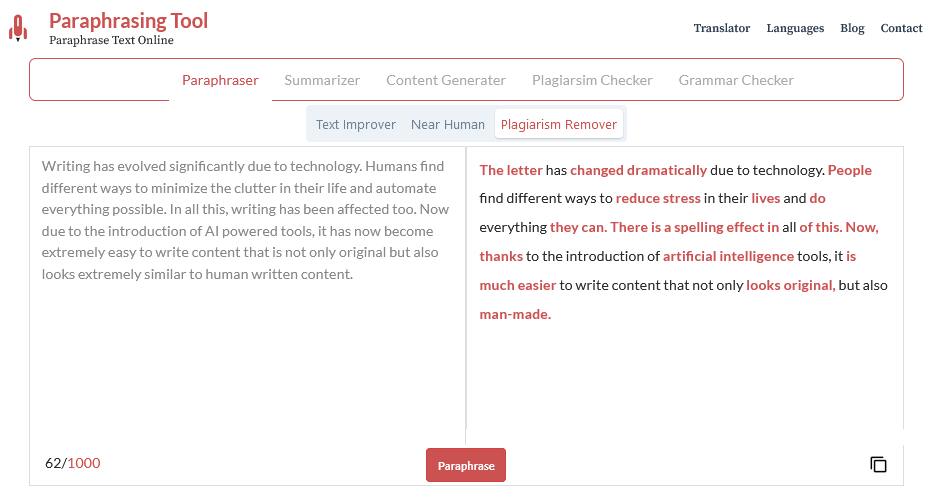Select Text Improver mode
This screenshot has width=927, height=487.
pyautogui.click(x=356, y=125)
